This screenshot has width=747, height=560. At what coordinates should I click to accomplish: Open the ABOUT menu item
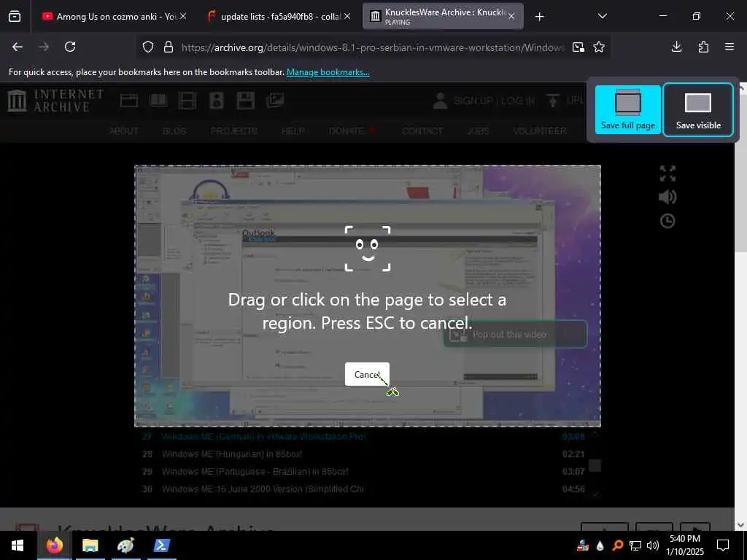click(124, 131)
